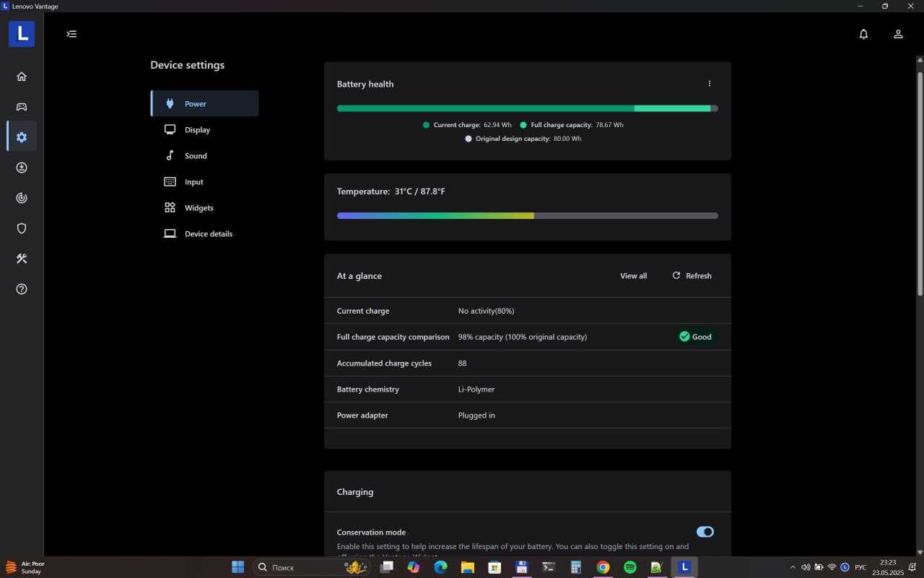Collapse the navigation menu with the hamburger icon

coord(71,34)
